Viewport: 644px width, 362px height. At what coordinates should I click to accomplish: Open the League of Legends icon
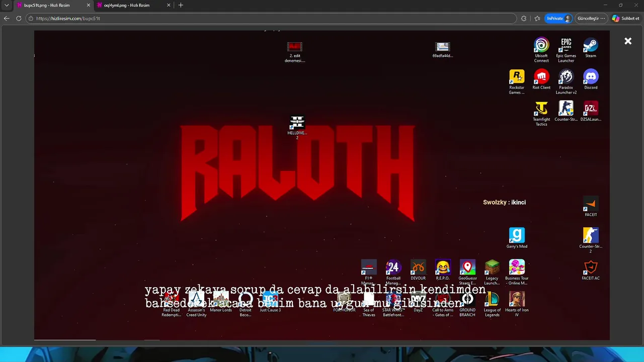click(492, 304)
